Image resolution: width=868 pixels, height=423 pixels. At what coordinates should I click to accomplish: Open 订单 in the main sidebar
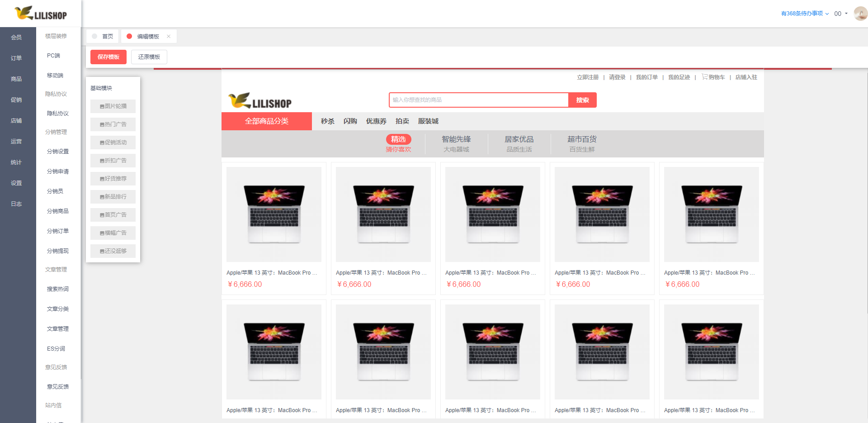coord(16,58)
